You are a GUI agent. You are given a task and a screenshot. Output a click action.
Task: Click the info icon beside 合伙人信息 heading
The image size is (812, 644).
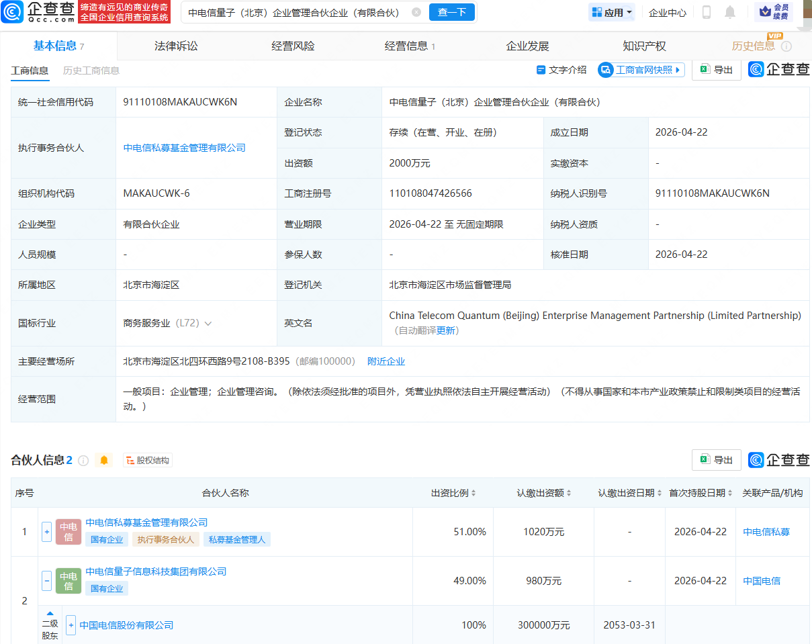pos(83,460)
